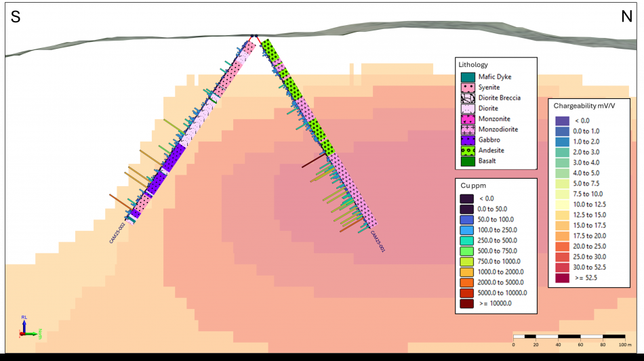Click the Diorite Breccia pattern icon

466,98
